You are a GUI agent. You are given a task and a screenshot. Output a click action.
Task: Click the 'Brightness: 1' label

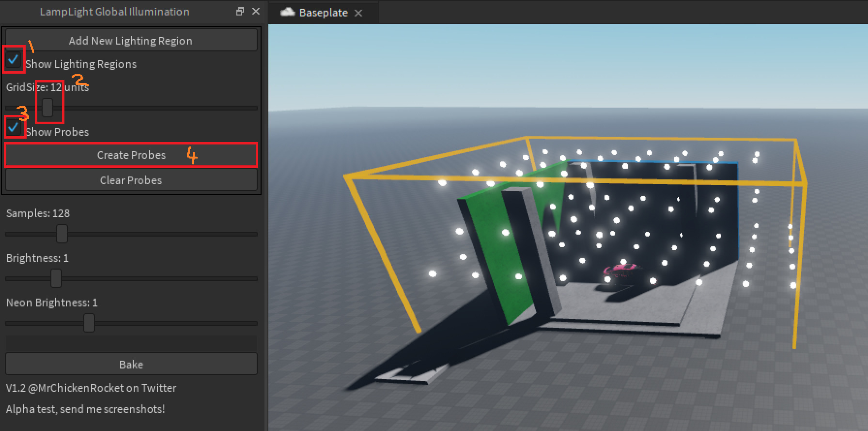37,258
